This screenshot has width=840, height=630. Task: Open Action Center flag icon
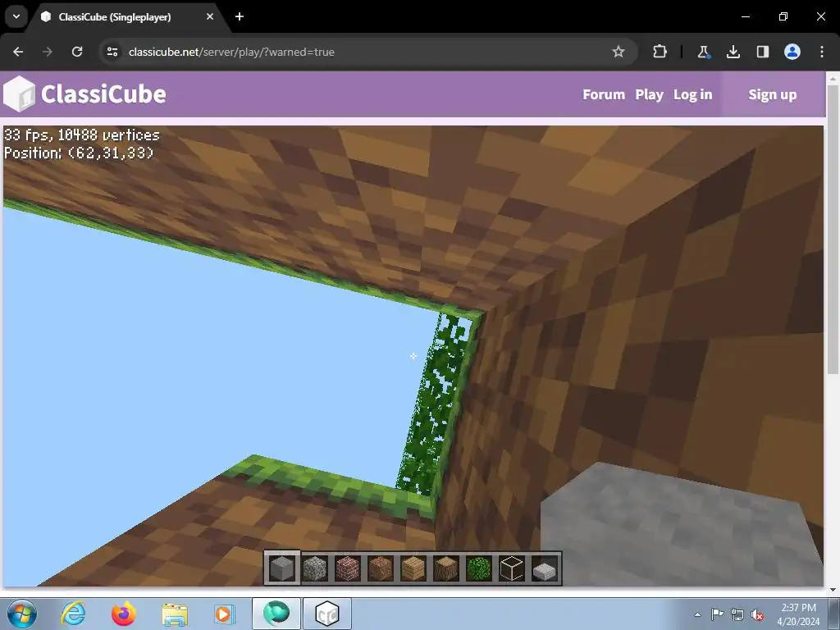(717, 614)
